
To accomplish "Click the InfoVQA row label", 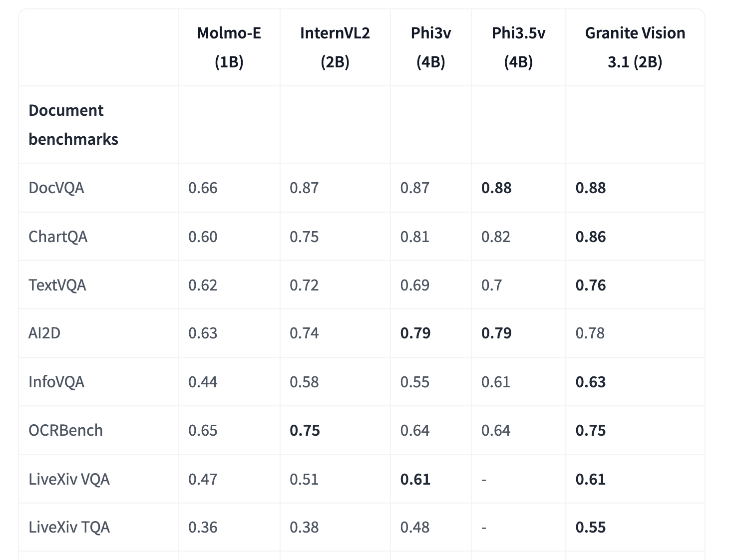I will [56, 382].
